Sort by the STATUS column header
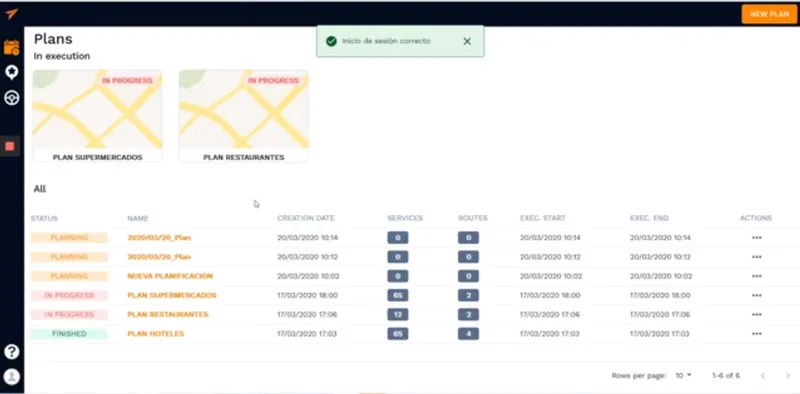This screenshot has height=394, width=800. pyautogui.click(x=44, y=218)
